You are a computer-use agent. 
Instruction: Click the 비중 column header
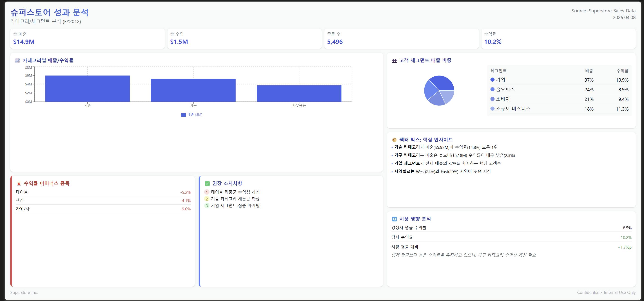point(589,71)
